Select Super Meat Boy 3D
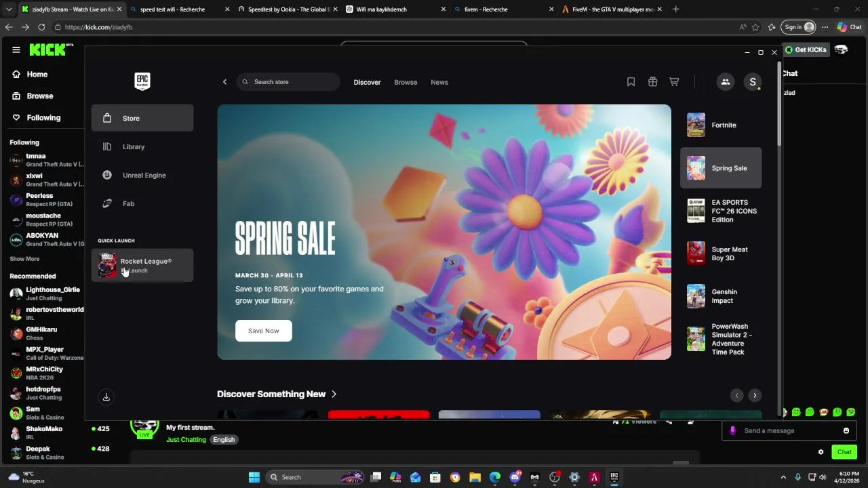 click(x=721, y=253)
